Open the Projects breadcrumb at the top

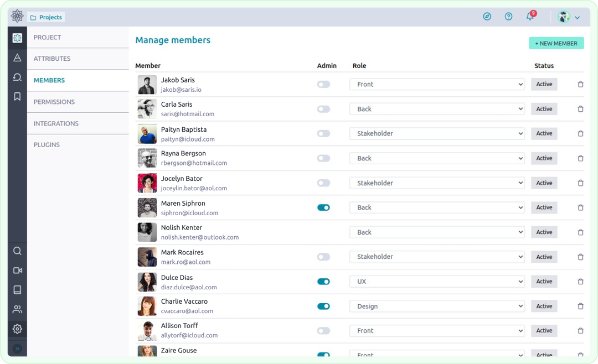point(45,17)
